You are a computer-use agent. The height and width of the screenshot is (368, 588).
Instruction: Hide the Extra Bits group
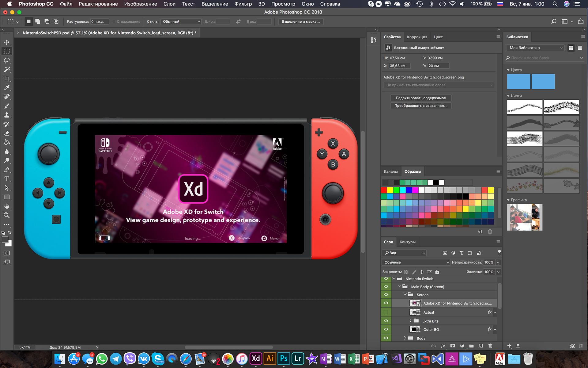[386, 321]
